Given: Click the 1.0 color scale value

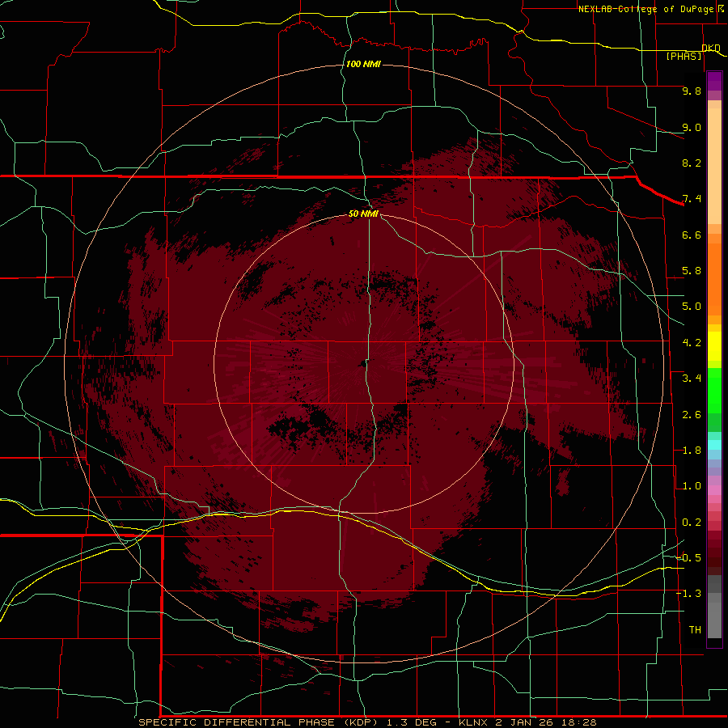Looking at the screenshot, I should point(692,486).
